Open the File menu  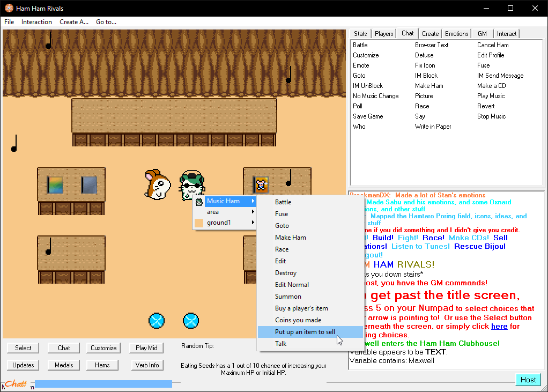click(9, 21)
